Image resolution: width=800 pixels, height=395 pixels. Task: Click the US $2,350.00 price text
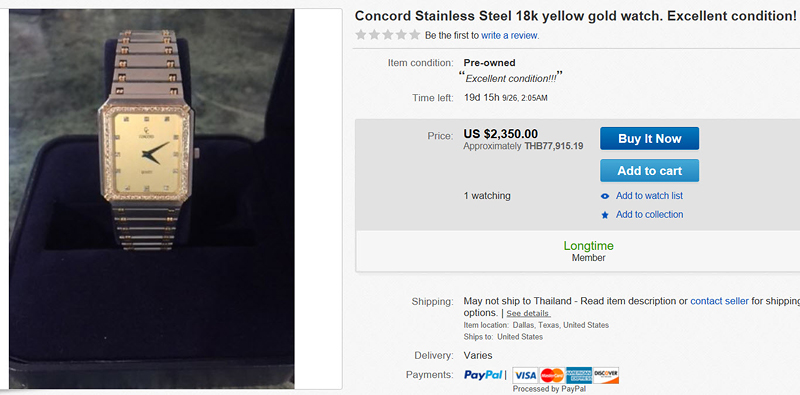(501, 134)
